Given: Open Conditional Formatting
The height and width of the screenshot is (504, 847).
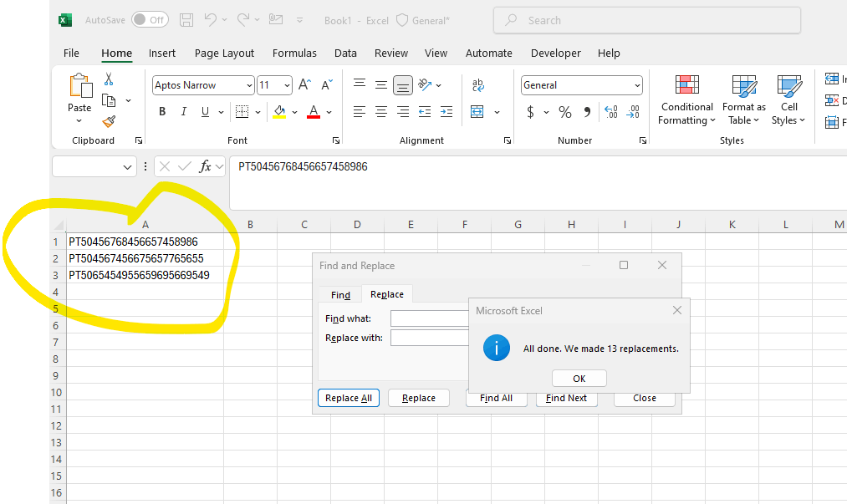Looking at the screenshot, I should pyautogui.click(x=686, y=100).
